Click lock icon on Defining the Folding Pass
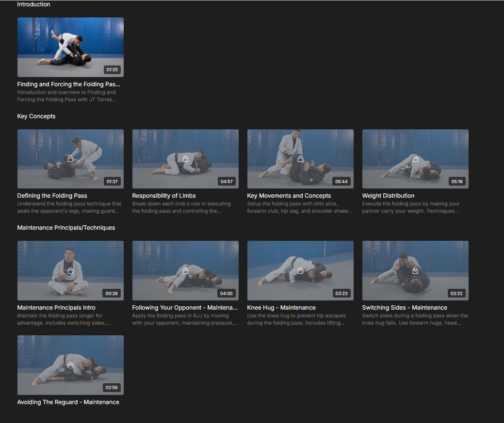Viewport: 504px width, 423px height. (x=70, y=159)
